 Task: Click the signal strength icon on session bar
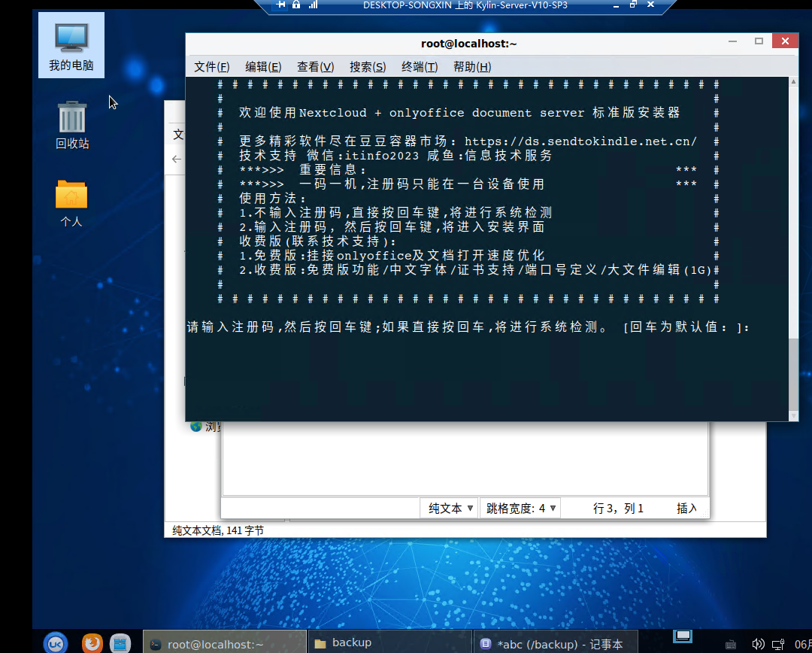tap(313, 5)
